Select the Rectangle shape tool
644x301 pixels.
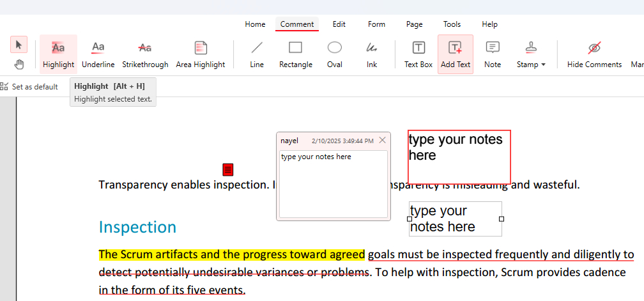coord(295,54)
